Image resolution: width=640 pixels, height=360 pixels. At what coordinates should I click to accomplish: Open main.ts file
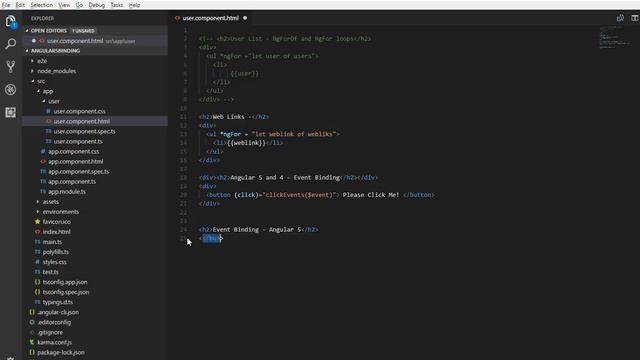[52, 242]
